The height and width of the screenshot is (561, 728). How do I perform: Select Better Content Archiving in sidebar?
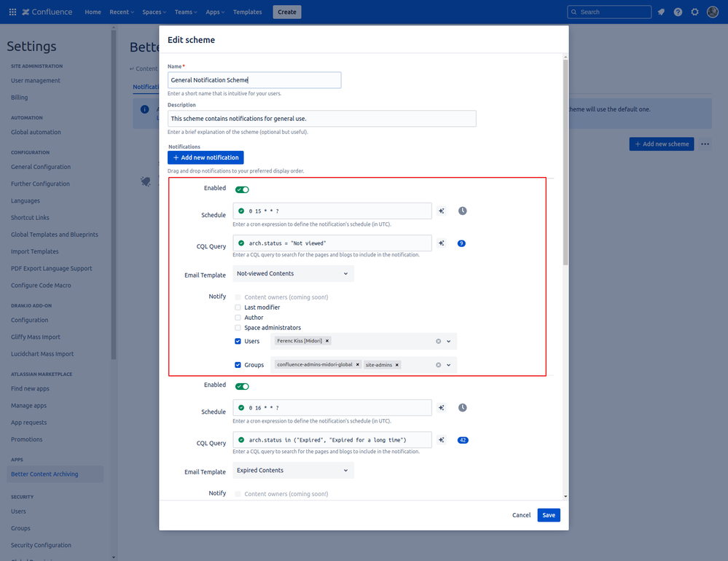point(55,474)
